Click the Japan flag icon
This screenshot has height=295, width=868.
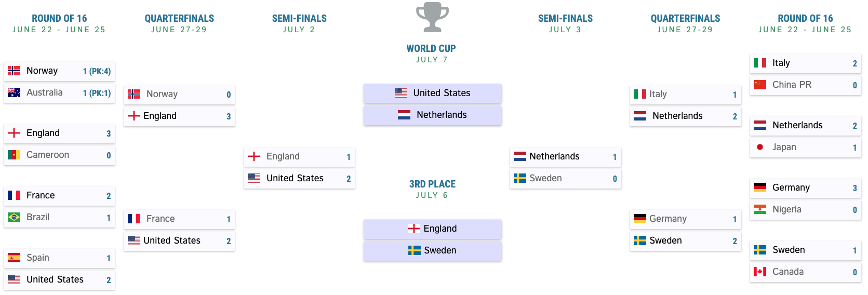760,147
